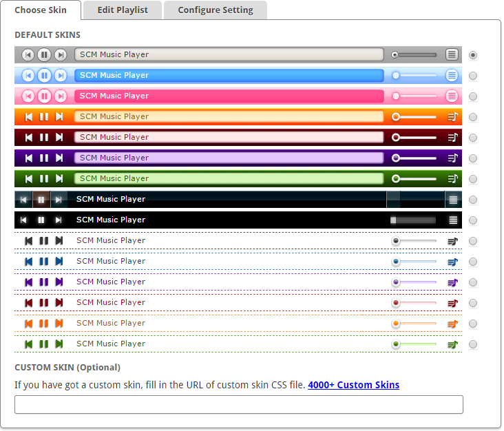
Task: Open the 4000+ Custom Skins link
Action: (354, 385)
